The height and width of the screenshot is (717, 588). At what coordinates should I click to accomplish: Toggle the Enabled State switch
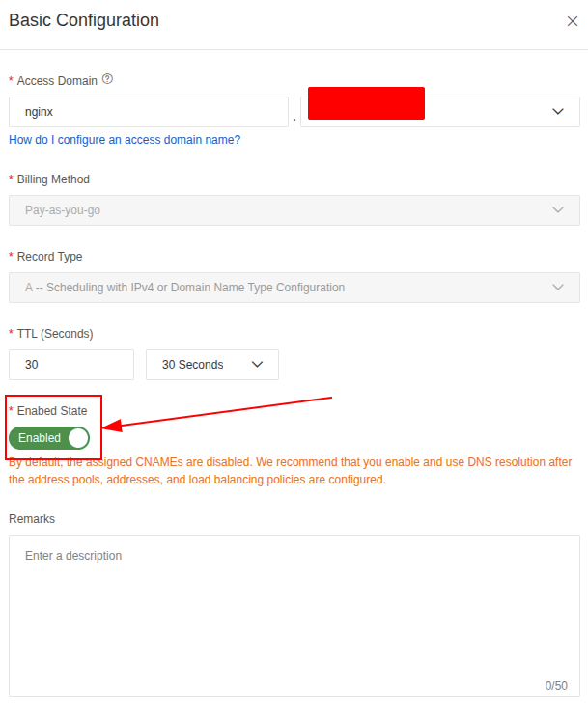pyautogui.click(x=49, y=438)
